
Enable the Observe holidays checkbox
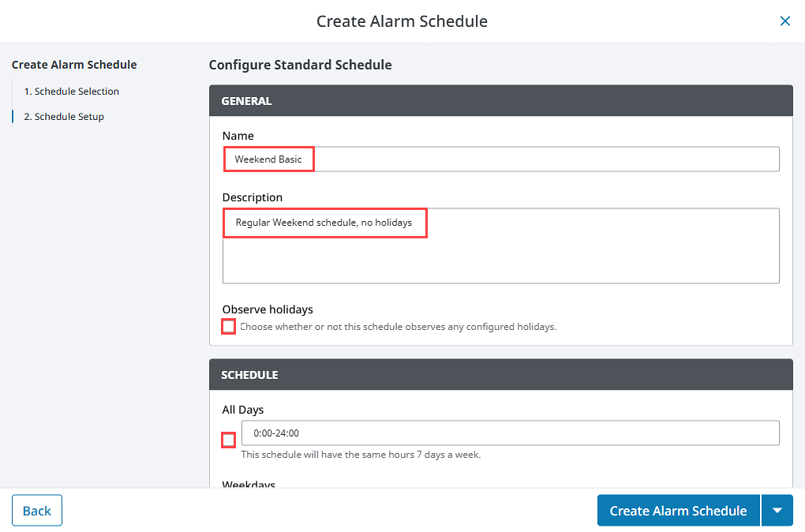click(228, 327)
